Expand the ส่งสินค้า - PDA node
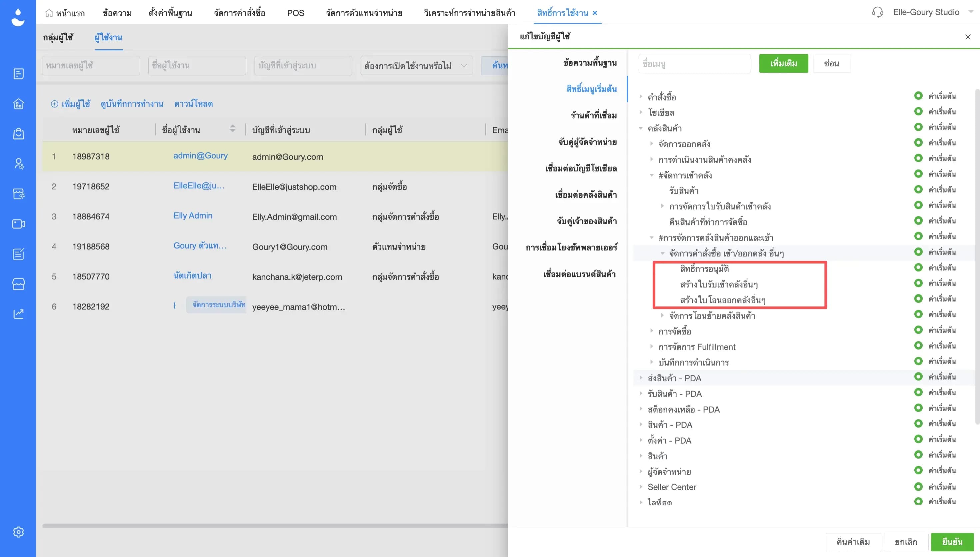Image resolution: width=980 pixels, height=557 pixels. 641,378
